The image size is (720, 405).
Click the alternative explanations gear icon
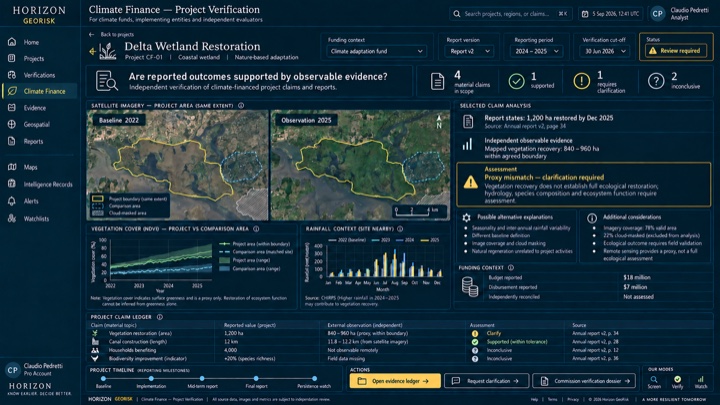pos(467,218)
